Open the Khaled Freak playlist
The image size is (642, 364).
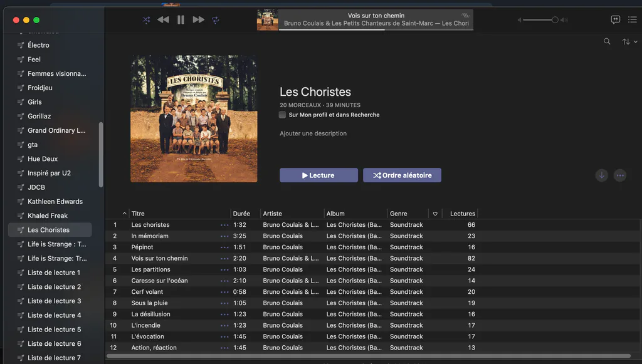(50, 216)
